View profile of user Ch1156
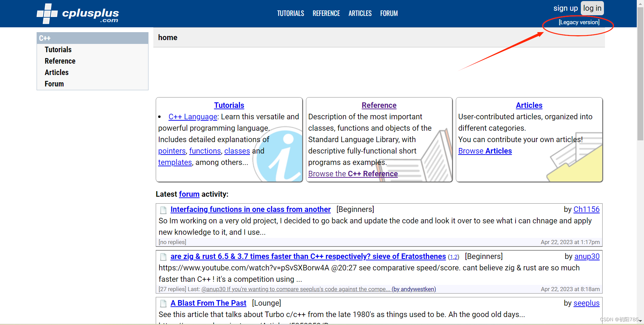This screenshot has width=644, height=325. (x=586, y=210)
